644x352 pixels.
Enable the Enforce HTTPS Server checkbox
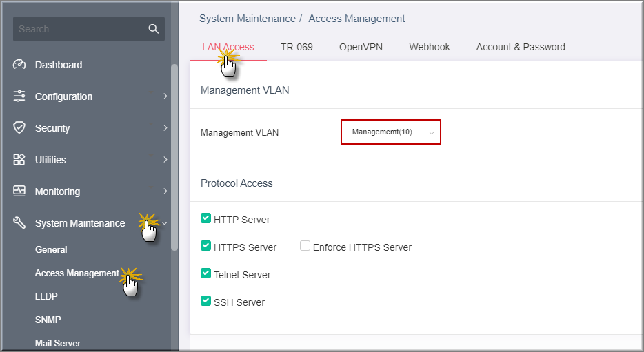pyautogui.click(x=305, y=246)
